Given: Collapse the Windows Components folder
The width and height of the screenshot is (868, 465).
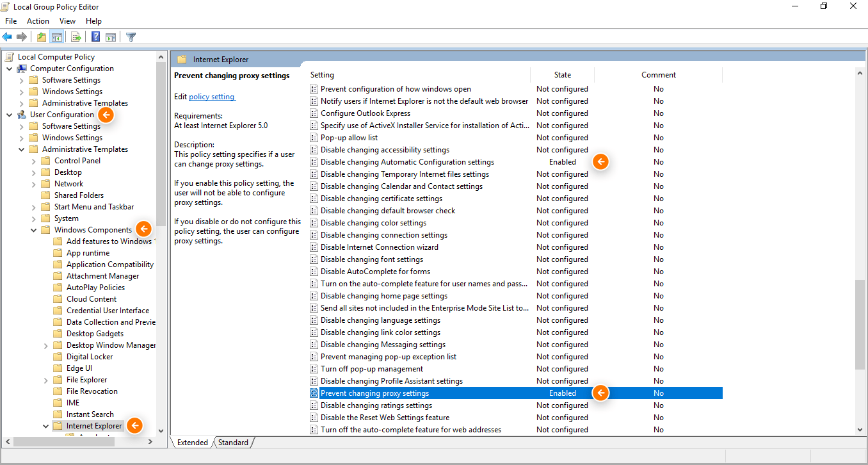Looking at the screenshot, I should (x=34, y=230).
